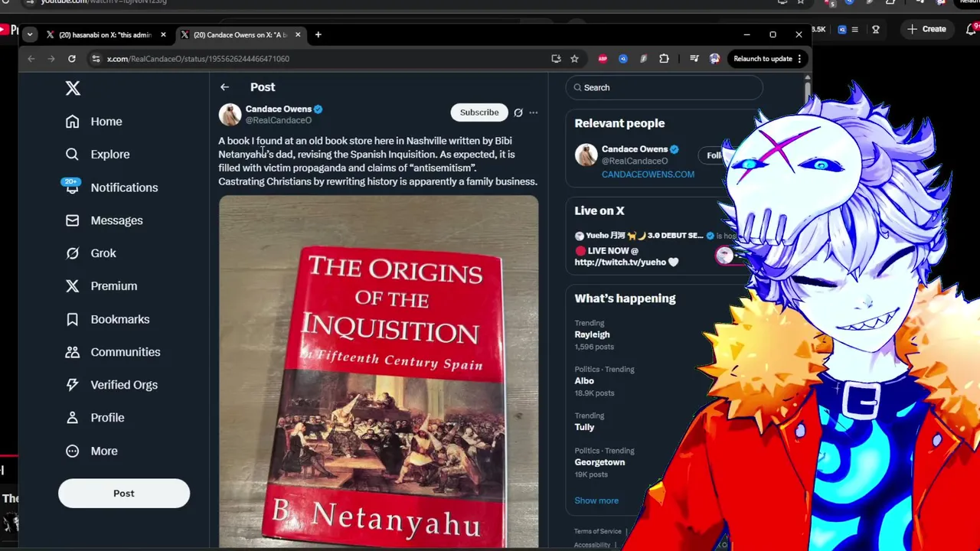Open Albo trending topic
The width and height of the screenshot is (980, 551).
click(584, 381)
